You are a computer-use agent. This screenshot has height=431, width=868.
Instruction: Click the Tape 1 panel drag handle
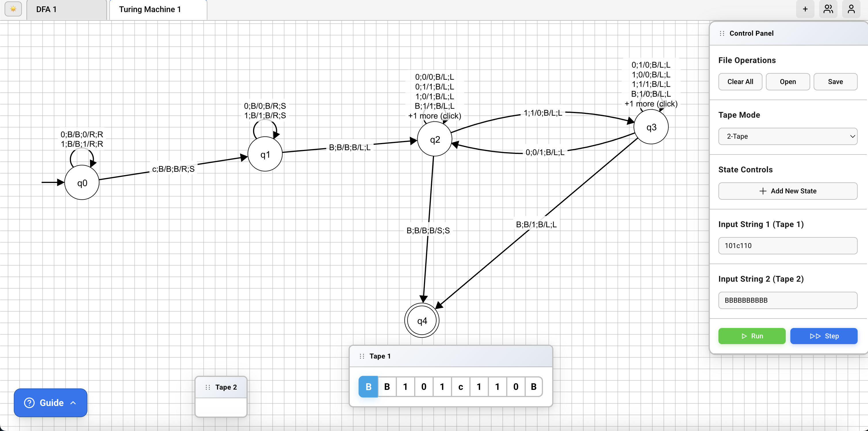click(x=362, y=356)
